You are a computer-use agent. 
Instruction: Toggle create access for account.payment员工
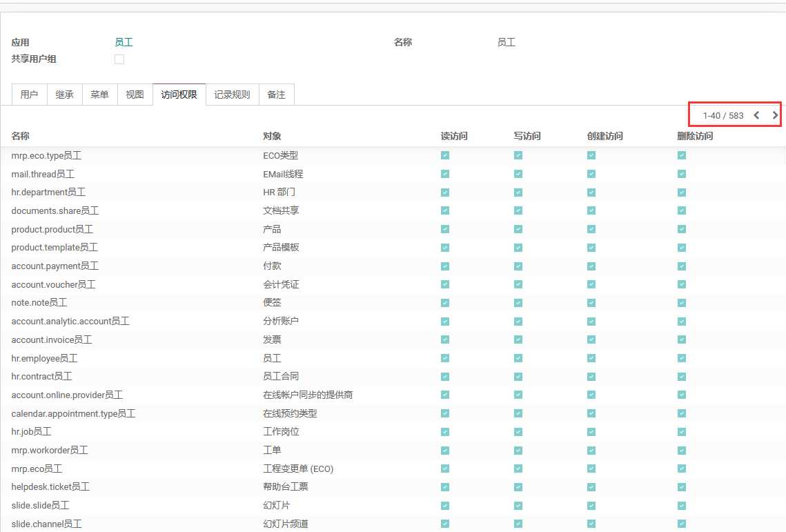coord(591,266)
